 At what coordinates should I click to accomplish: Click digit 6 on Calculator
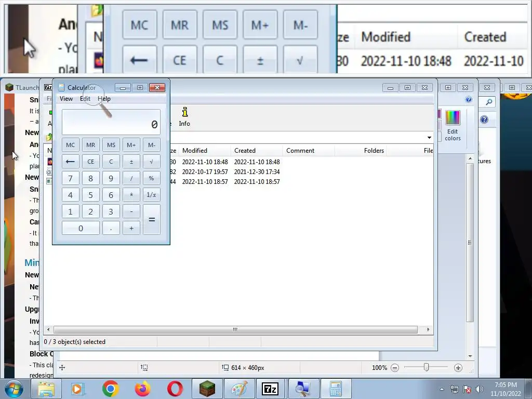111,195
